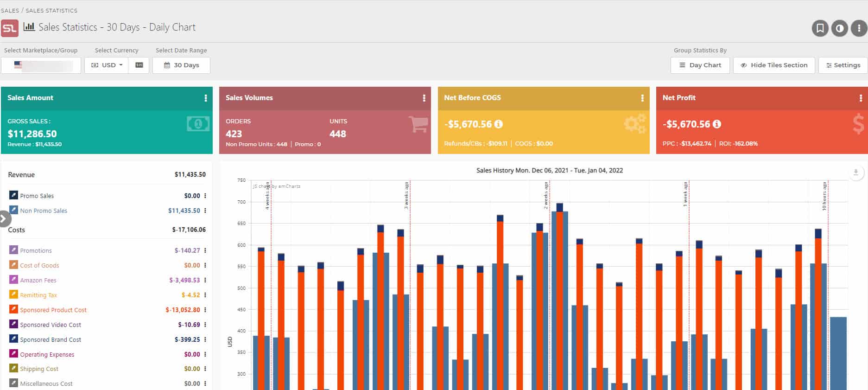Open the Day Chart grouping menu
This screenshot has height=390, width=868.
700,65
